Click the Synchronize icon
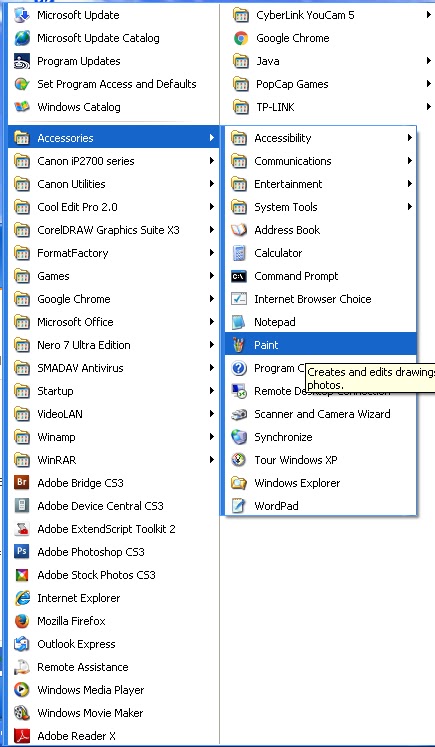 [239, 437]
